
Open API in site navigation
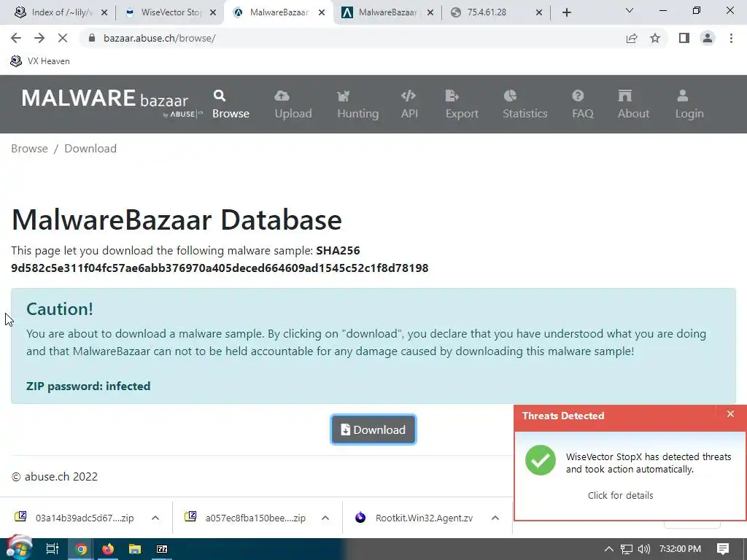coord(409,104)
